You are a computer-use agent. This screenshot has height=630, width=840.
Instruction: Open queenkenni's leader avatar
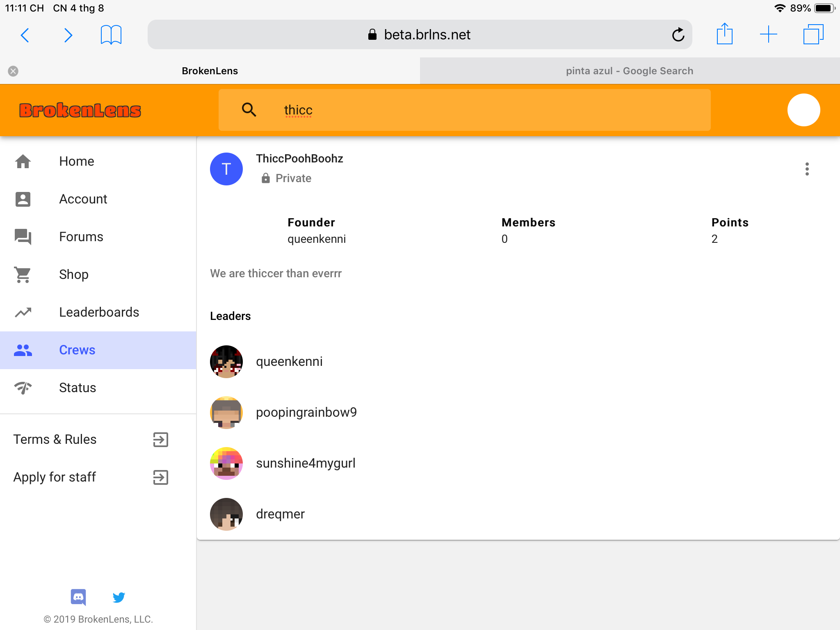tap(226, 361)
